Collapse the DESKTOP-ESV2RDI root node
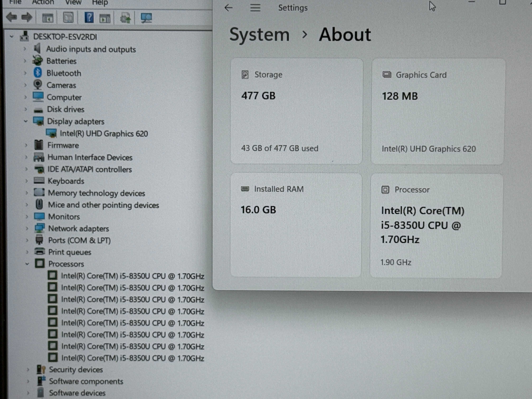532x399 pixels. coord(11,37)
